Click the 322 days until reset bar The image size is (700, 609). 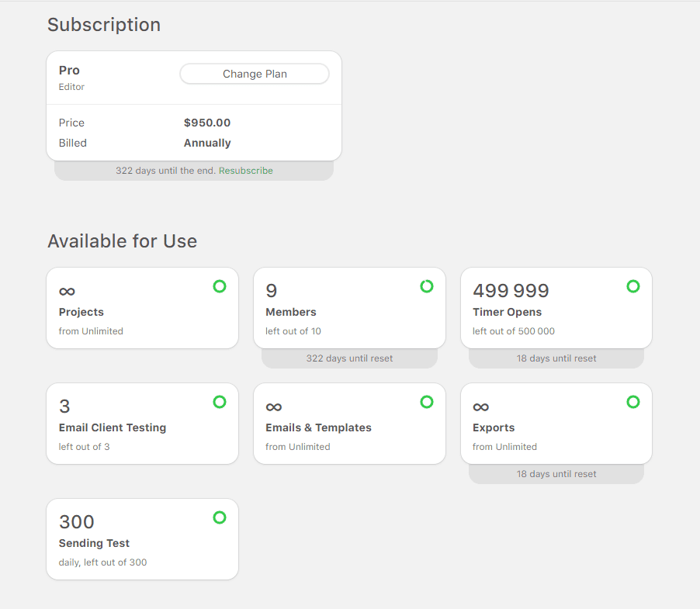point(349,358)
